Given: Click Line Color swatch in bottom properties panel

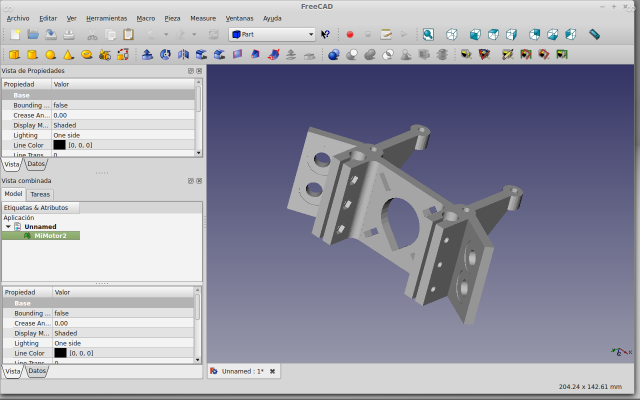Looking at the screenshot, I should [60, 353].
